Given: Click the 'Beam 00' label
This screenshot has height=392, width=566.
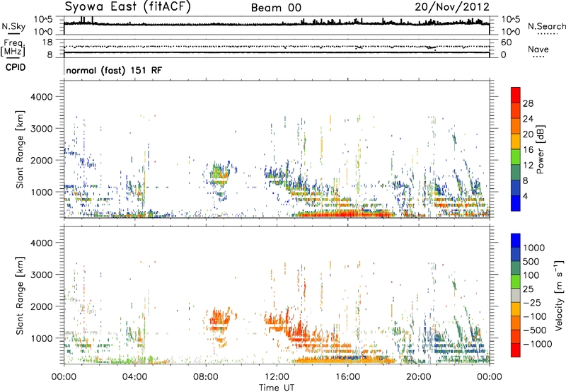Looking at the screenshot, I should [276, 8].
